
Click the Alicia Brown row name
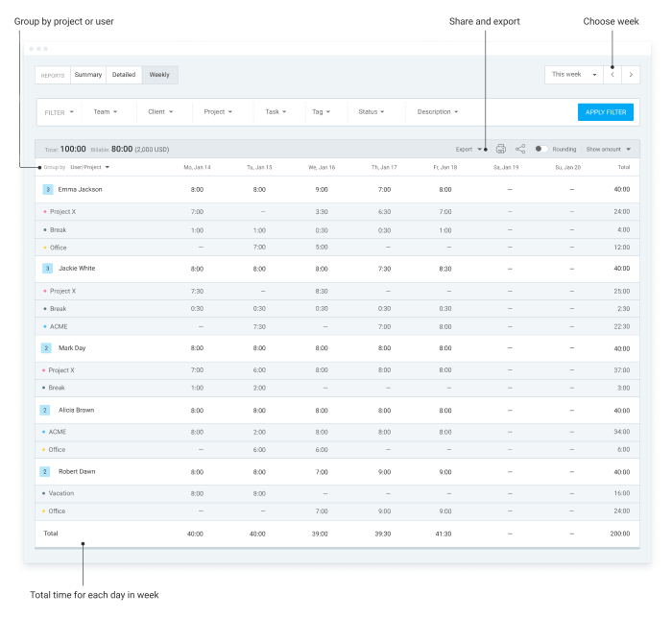click(76, 410)
